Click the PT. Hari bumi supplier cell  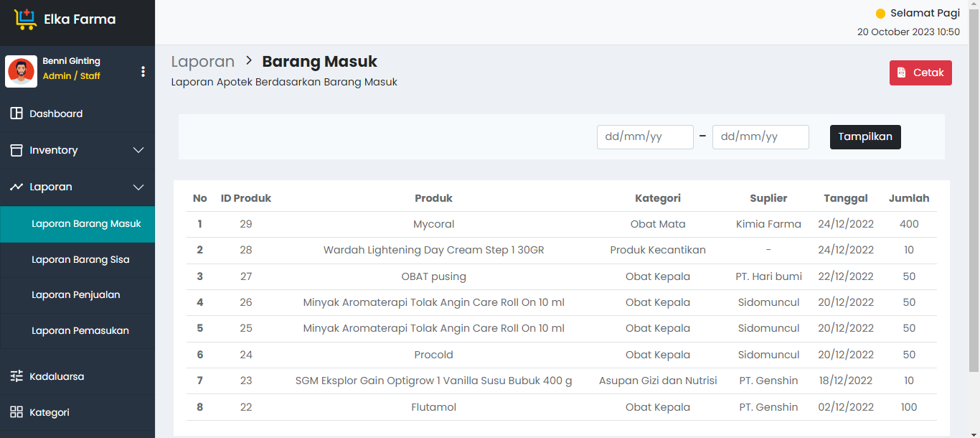pos(768,276)
